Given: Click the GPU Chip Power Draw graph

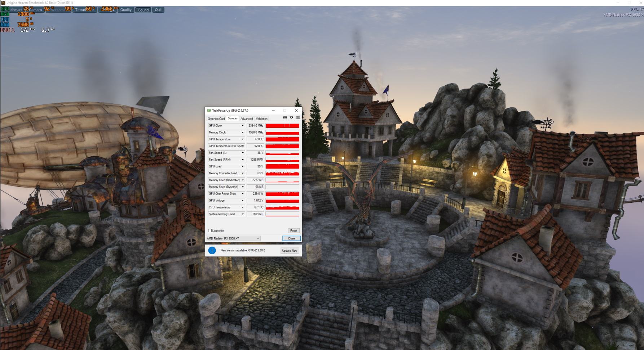Looking at the screenshot, I should click(283, 194).
